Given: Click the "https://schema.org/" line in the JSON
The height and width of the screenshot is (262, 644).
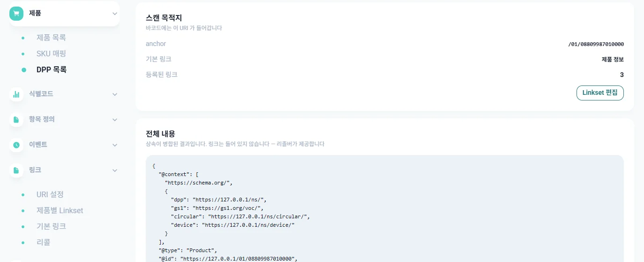Looking at the screenshot, I should pyautogui.click(x=199, y=183).
